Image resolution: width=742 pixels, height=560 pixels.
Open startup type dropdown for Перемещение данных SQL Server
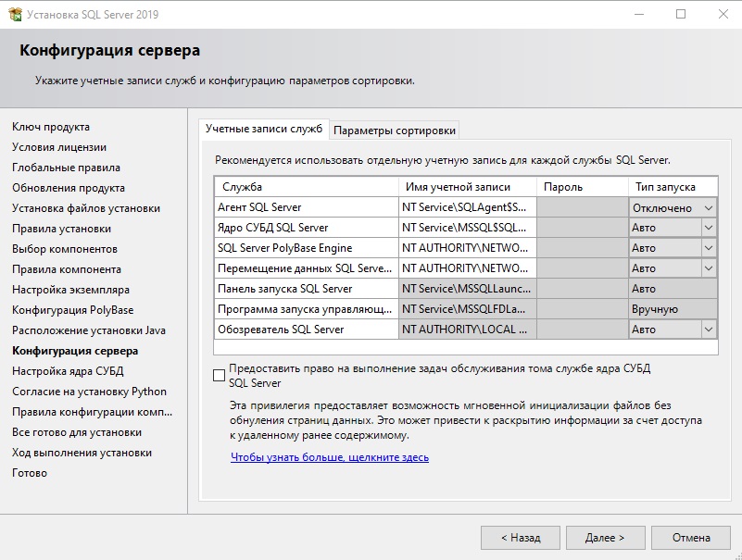pos(709,268)
